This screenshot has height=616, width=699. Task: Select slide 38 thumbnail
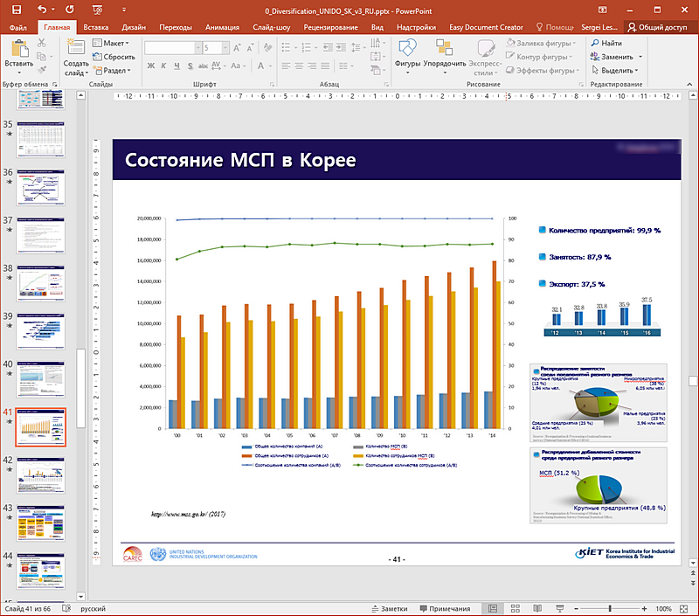40,283
